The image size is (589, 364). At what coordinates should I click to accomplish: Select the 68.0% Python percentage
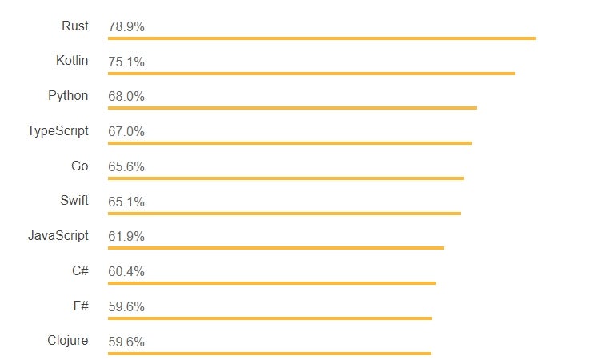(x=126, y=97)
